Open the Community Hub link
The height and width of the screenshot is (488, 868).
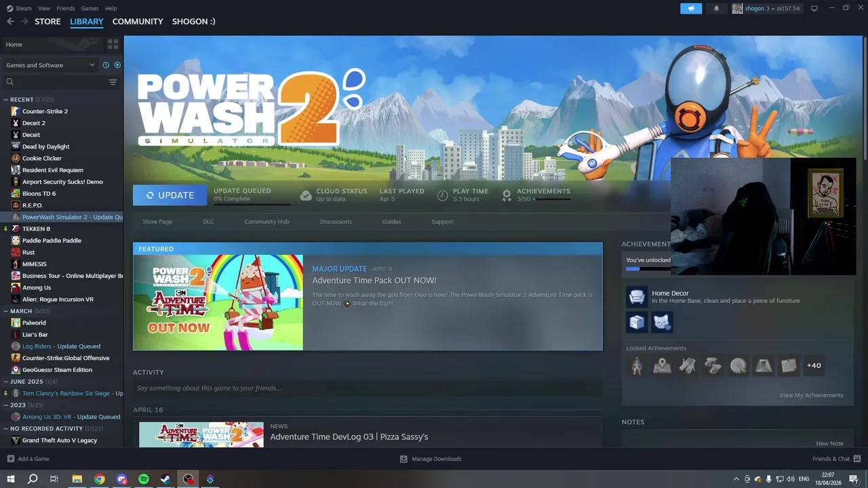267,222
